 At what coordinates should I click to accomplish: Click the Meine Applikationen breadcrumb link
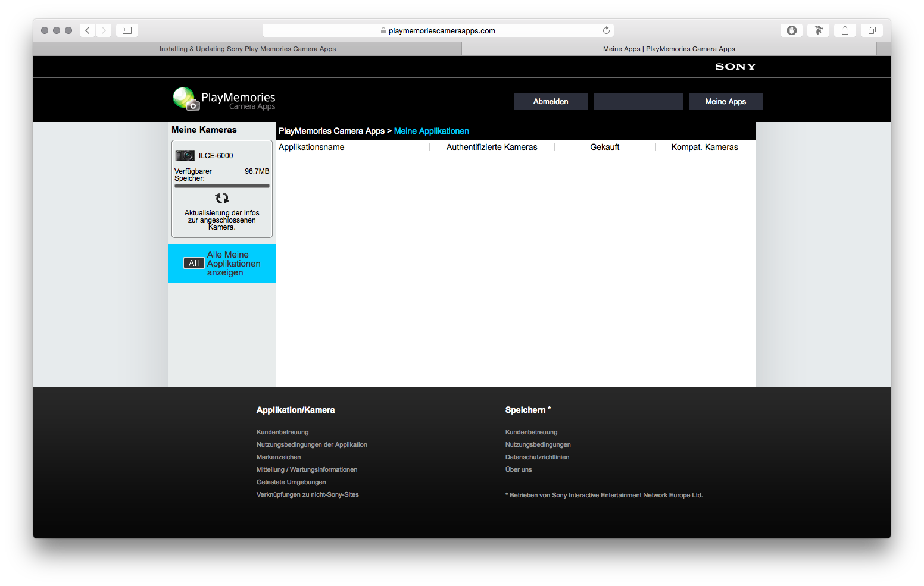(x=431, y=131)
